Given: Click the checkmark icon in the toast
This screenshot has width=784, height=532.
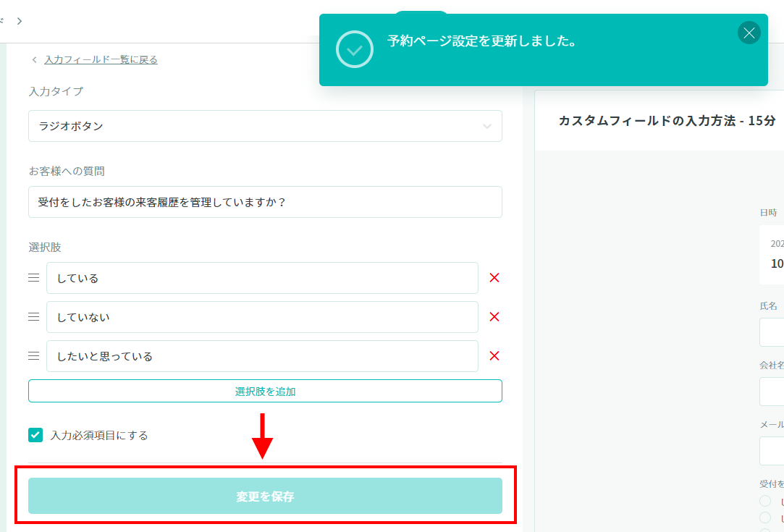Looking at the screenshot, I should click(355, 50).
